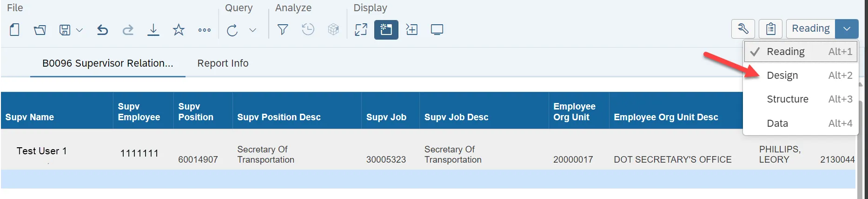Expand the Save options dropdown arrow
The image size is (868, 199).
pyautogui.click(x=80, y=30)
